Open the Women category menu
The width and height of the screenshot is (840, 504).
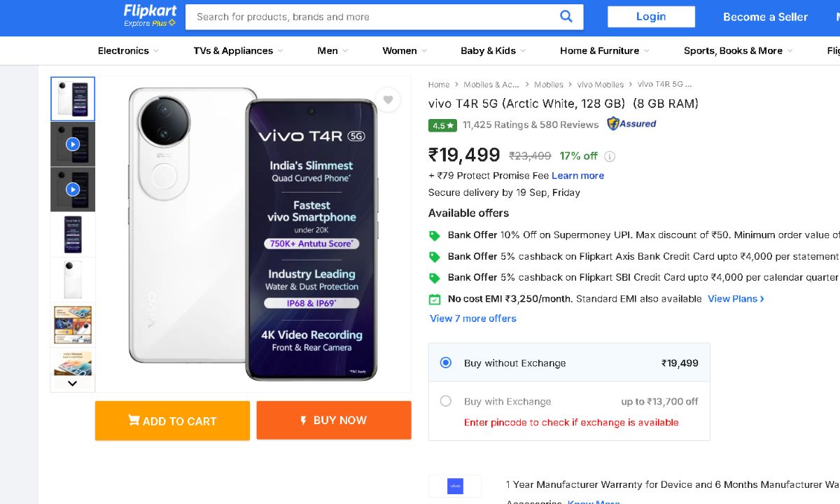click(404, 50)
